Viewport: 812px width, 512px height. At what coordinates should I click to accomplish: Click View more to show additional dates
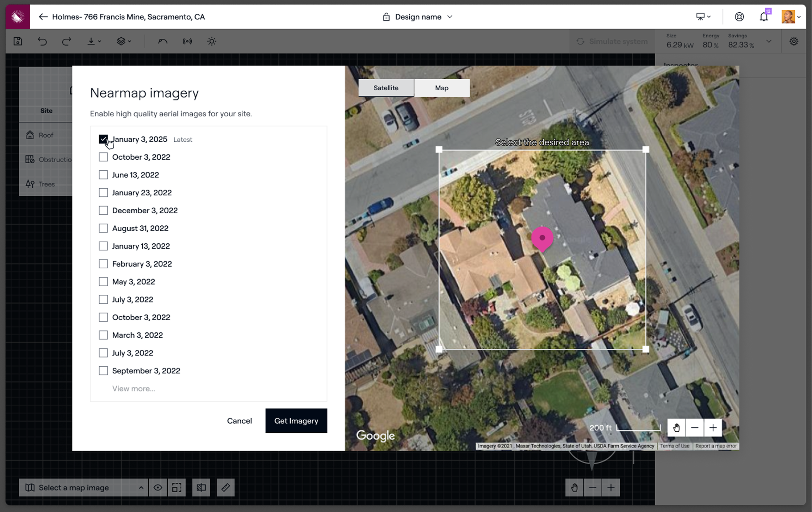133,388
